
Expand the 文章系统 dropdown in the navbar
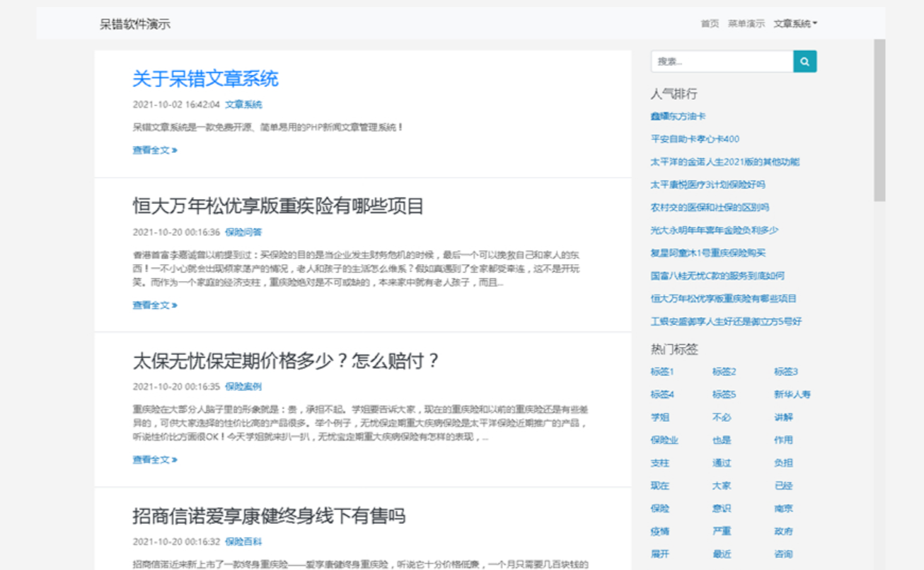[795, 23]
